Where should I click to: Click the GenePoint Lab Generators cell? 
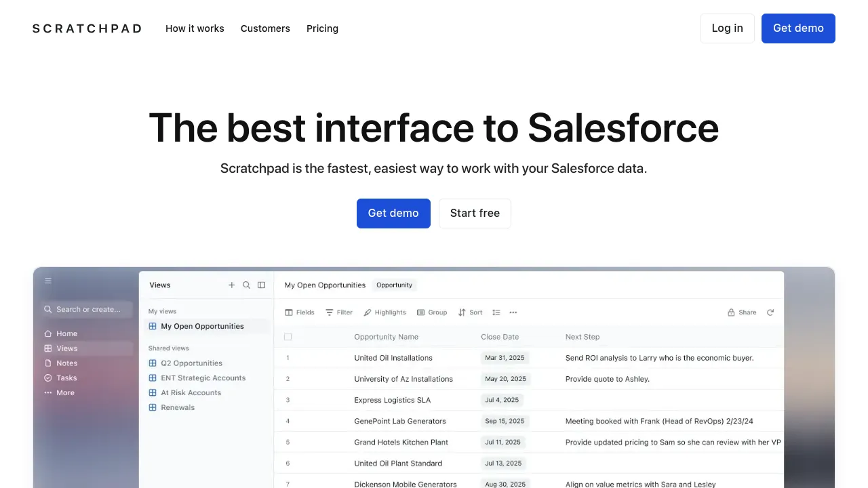400,421
